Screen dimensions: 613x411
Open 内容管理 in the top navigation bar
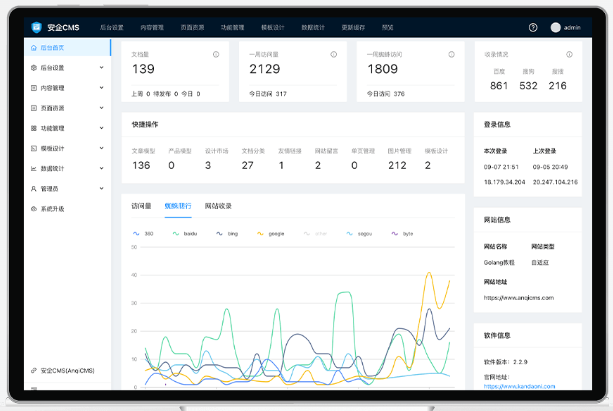pyautogui.click(x=152, y=27)
